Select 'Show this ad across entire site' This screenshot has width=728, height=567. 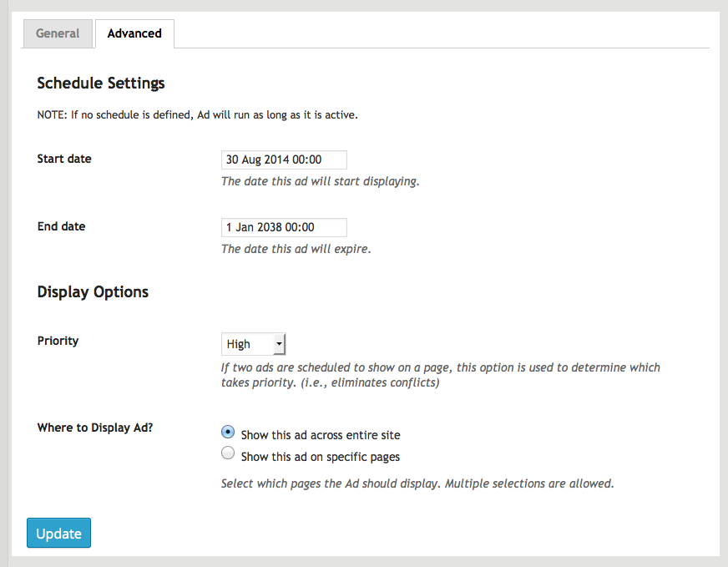228,433
